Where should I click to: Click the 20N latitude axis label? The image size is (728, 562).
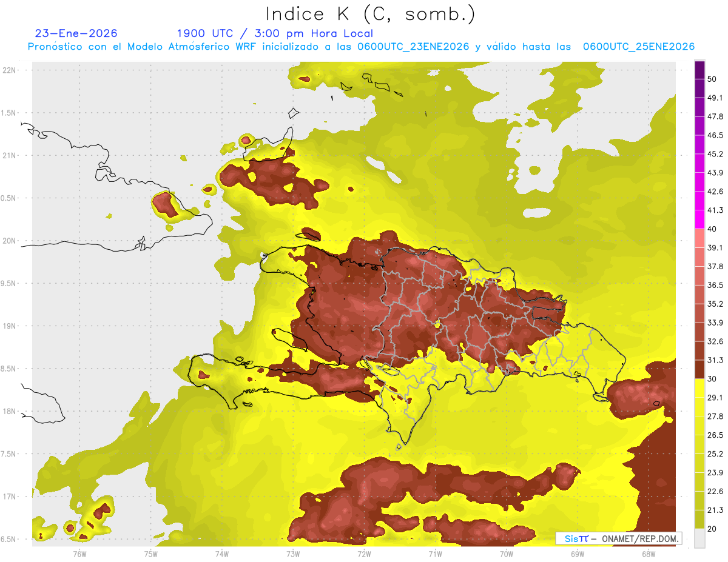(x=10, y=241)
